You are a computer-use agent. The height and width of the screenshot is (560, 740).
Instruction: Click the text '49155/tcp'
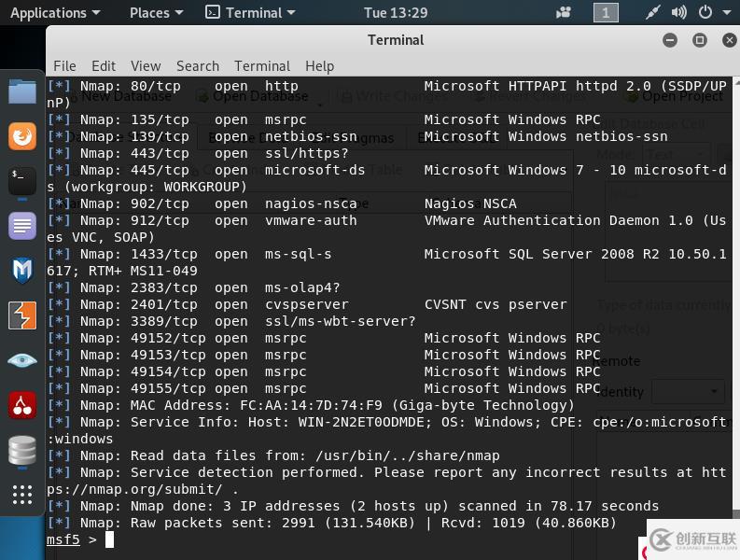pyautogui.click(x=168, y=388)
